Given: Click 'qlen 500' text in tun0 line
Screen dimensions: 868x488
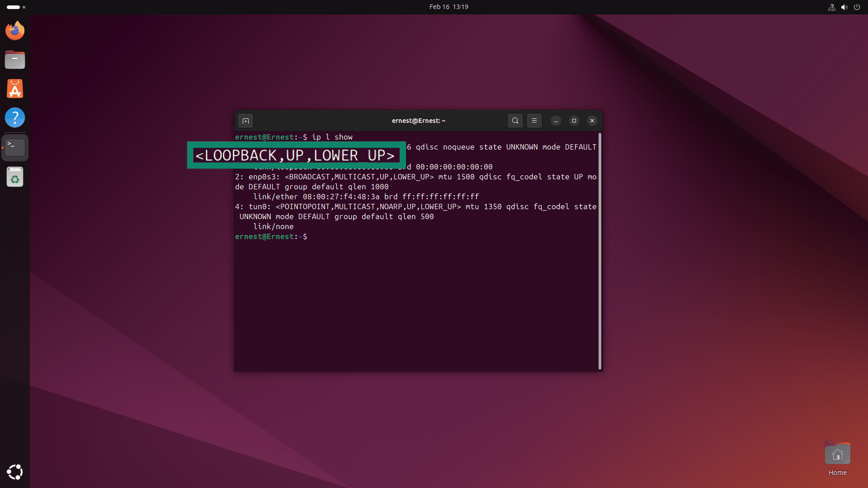Looking at the screenshot, I should pyautogui.click(x=416, y=216).
